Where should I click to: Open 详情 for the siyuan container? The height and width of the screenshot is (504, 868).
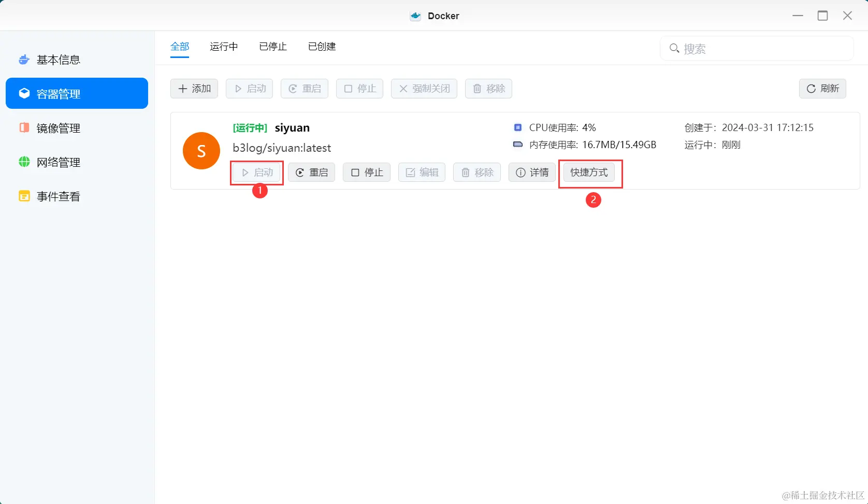[532, 172]
